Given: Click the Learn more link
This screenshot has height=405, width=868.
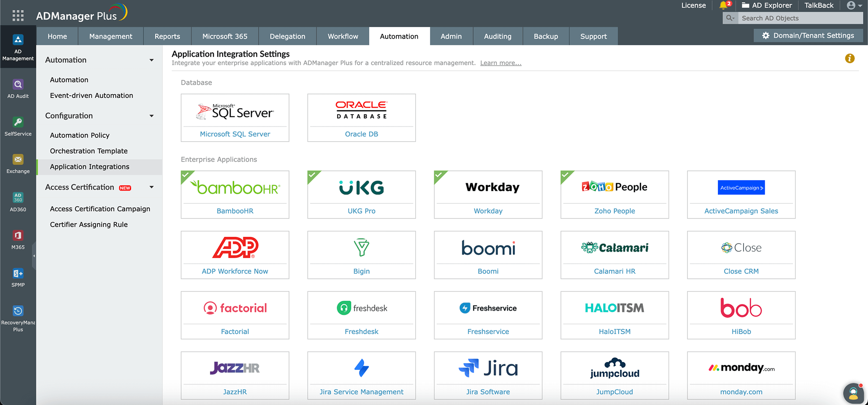Looking at the screenshot, I should pos(501,63).
